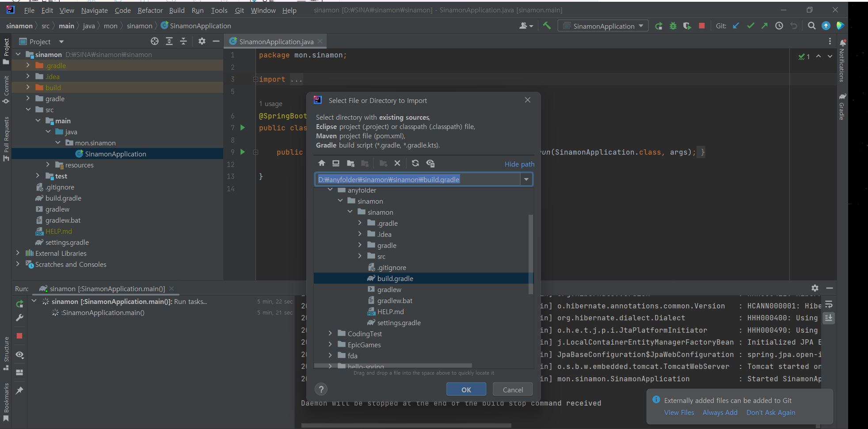Image resolution: width=868 pixels, height=429 pixels.
Task: Click the red Stop icon in Run panel
Action: coord(19,336)
